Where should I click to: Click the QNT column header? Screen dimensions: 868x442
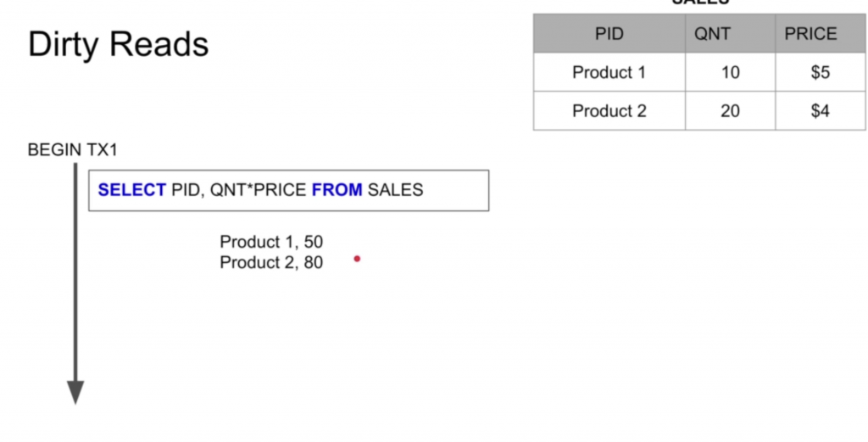tap(730, 34)
